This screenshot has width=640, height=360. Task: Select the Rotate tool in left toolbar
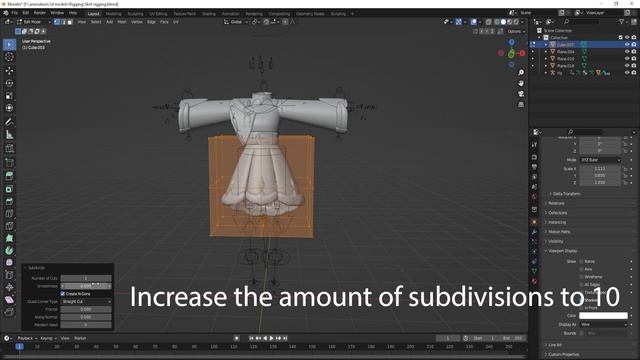point(9,83)
